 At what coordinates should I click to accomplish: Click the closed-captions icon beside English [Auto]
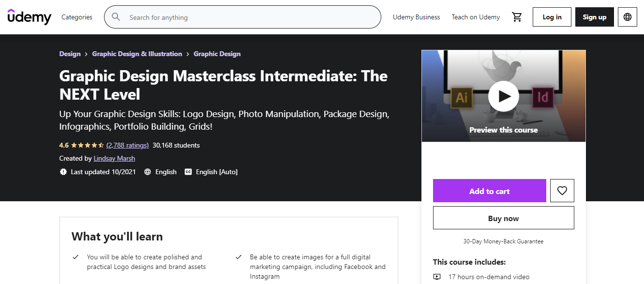pos(188,172)
